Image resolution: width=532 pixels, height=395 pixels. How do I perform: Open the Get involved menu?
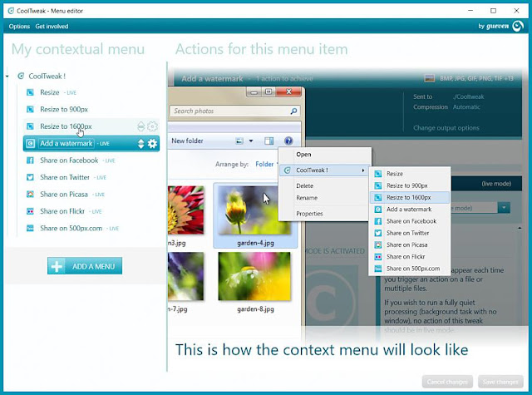pos(52,26)
